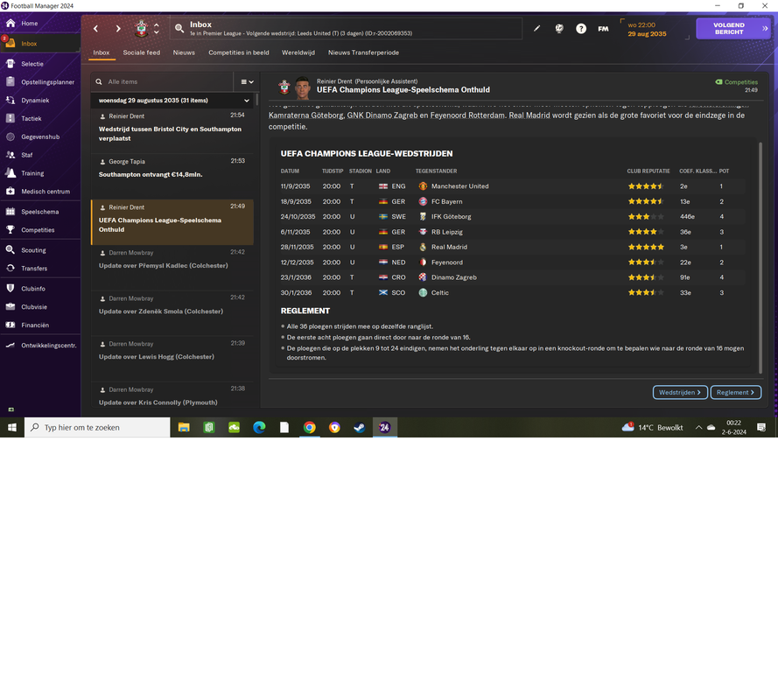Open message about Bristol City match moved
Viewport: 778px width, 700px height.
172,130
